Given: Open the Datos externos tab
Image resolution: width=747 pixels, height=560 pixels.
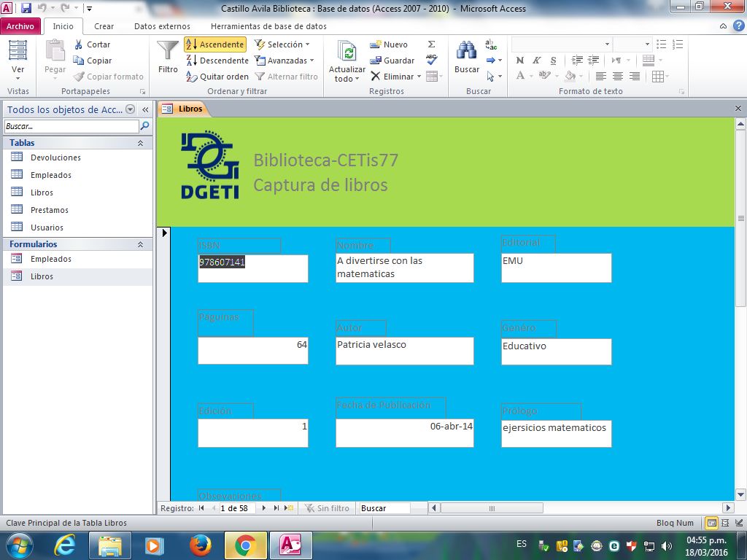Looking at the screenshot, I should point(162,26).
